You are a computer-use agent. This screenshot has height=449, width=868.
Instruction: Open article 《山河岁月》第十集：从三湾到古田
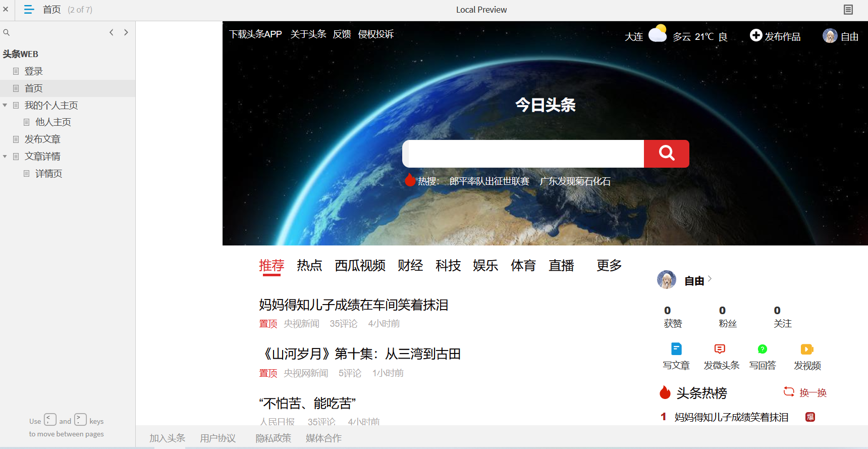coord(360,354)
